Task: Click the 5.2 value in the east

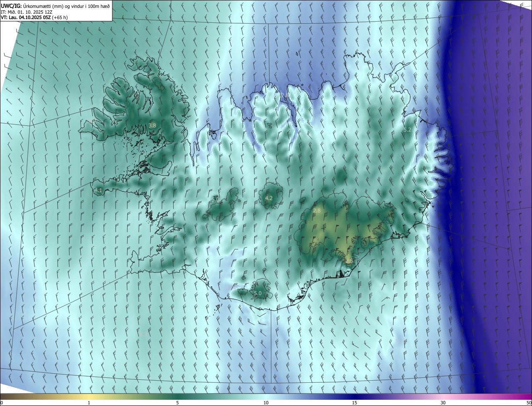Action: (407, 130)
